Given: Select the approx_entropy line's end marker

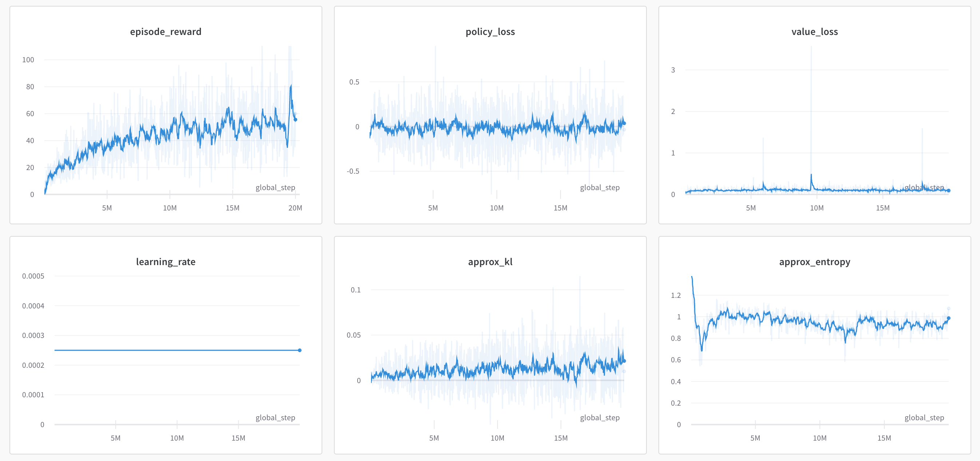Looking at the screenshot, I should point(948,318).
